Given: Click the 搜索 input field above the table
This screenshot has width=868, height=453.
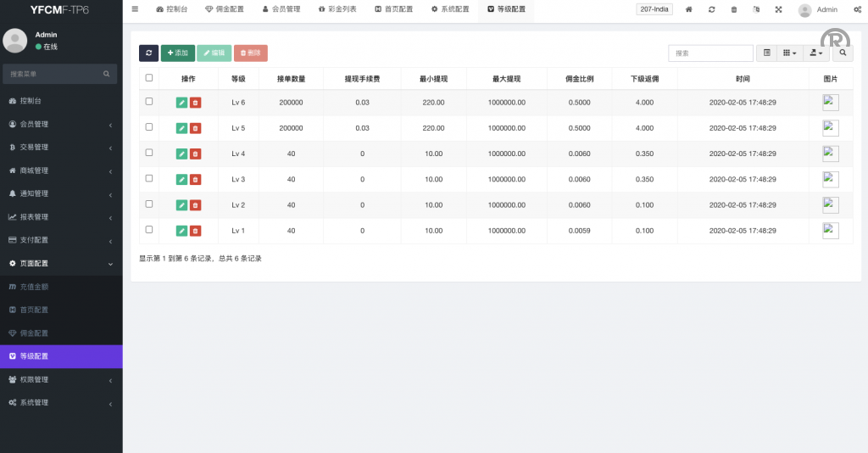Looking at the screenshot, I should [x=710, y=53].
